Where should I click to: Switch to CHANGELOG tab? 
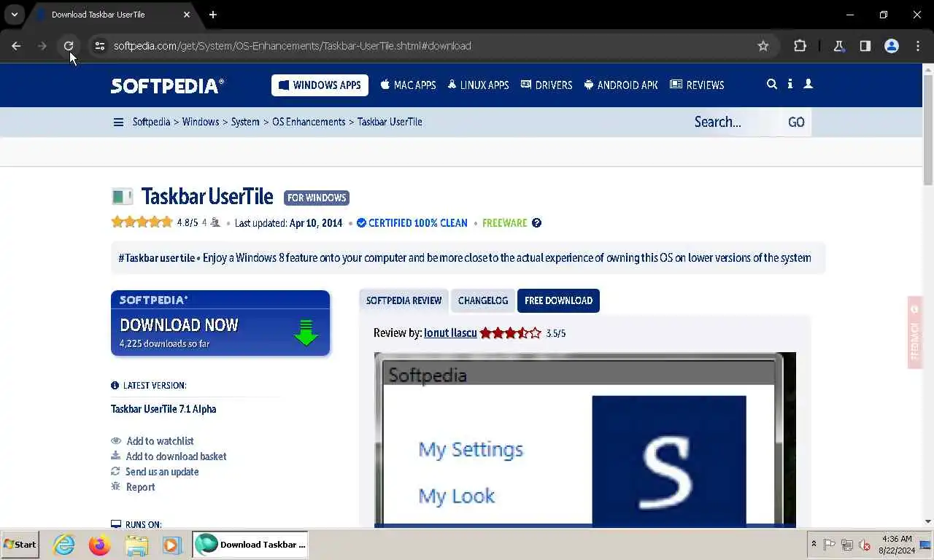click(x=483, y=300)
